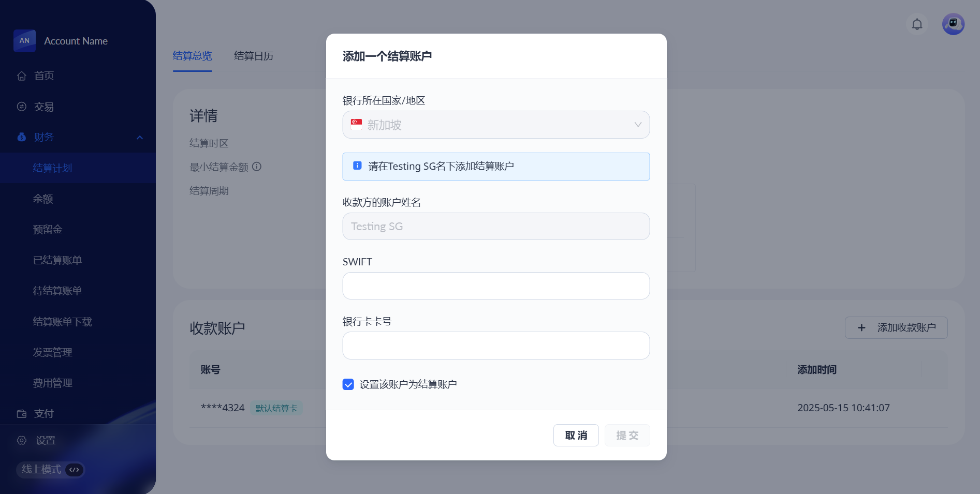The height and width of the screenshot is (494, 980).
Task: Click the AN account logo badge
Action: click(24, 41)
